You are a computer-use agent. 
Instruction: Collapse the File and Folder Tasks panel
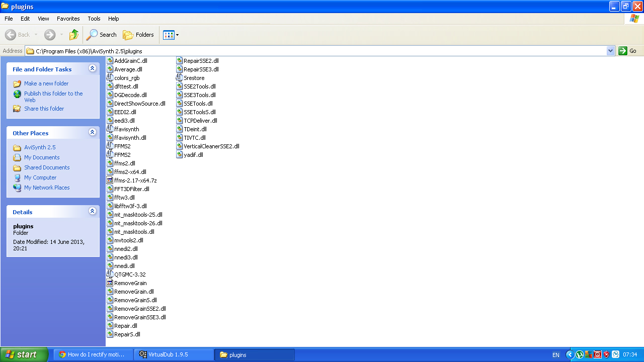tap(92, 68)
